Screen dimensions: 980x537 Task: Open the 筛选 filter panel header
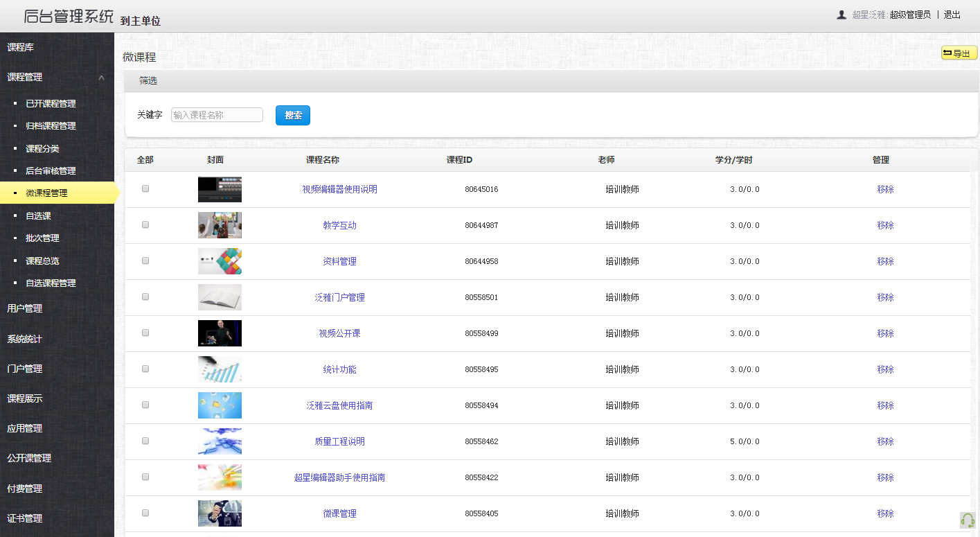coord(147,80)
